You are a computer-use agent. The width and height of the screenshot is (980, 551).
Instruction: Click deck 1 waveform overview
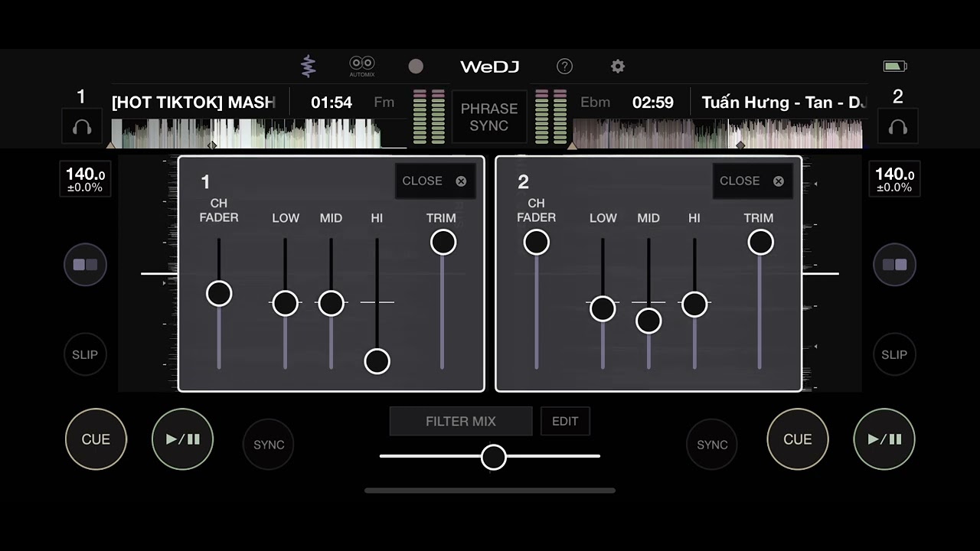[259, 133]
